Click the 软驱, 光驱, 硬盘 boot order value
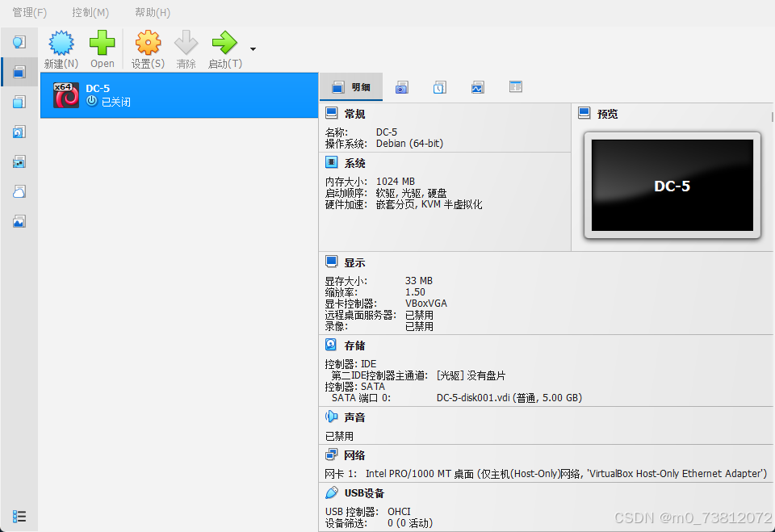This screenshot has width=775, height=532. 411,193
